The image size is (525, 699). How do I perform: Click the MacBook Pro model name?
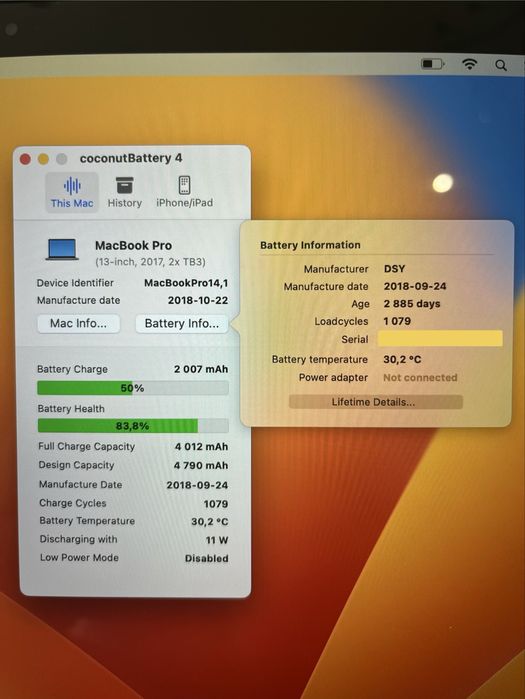click(x=133, y=246)
